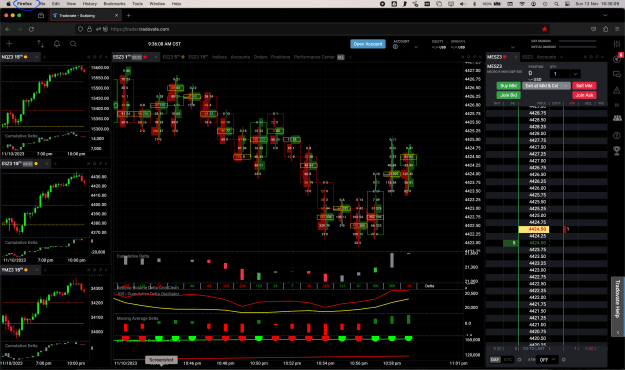Image resolution: width=625 pixels, height=370 pixels.
Task: Open ATM settings gear in DOM
Action: point(563,360)
